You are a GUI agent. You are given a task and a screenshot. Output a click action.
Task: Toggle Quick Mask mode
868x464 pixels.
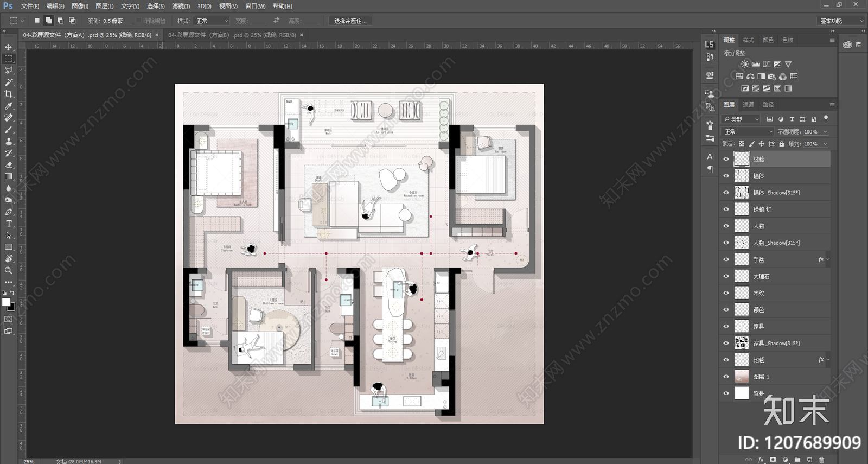coord(9,319)
